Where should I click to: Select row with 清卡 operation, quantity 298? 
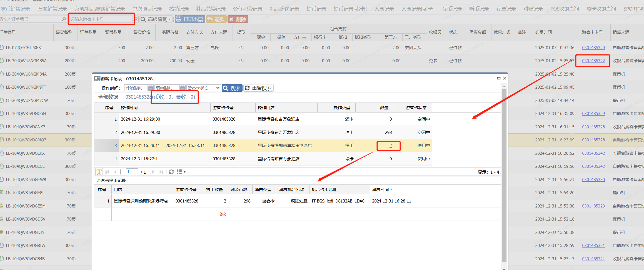point(263,132)
